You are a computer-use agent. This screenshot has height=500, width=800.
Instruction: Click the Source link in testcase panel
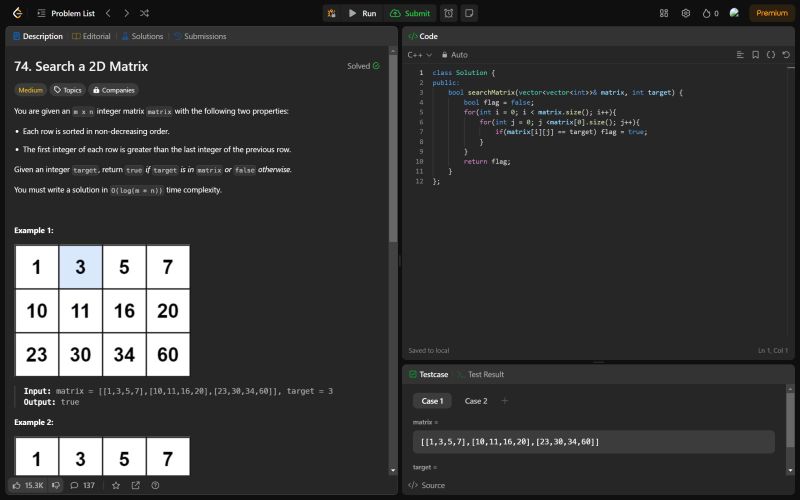pos(427,485)
